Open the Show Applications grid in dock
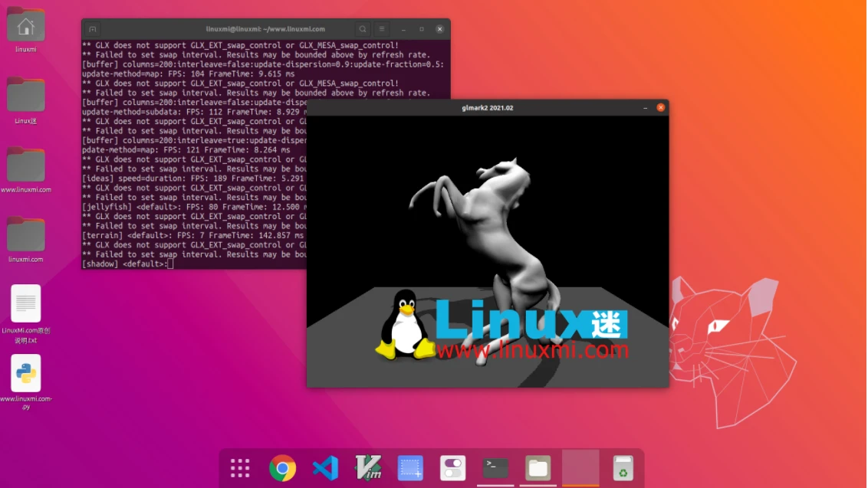868x488 pixels. [x=240, y=468]
